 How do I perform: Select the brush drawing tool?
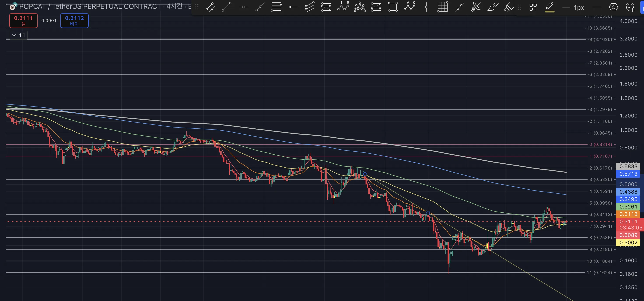pyautogui.click(x=493, y=7)
